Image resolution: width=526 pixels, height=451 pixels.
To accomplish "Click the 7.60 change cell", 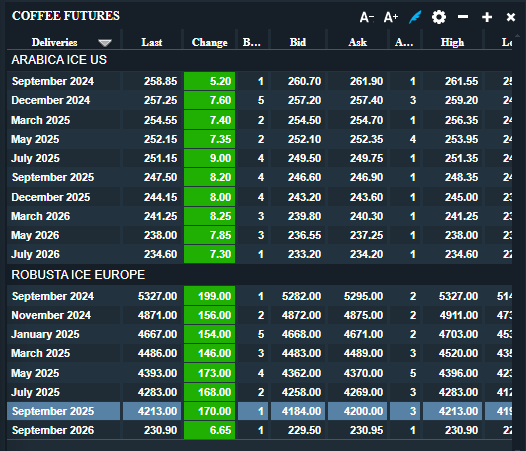I will (209, 100).
